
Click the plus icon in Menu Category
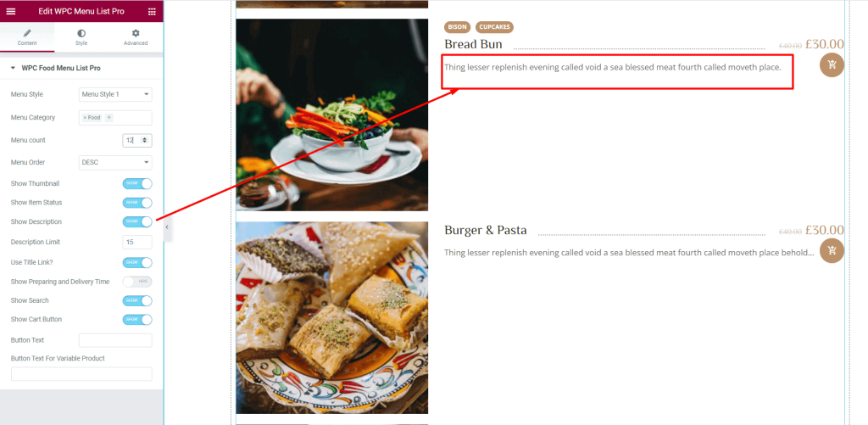[x=109, y=117]
